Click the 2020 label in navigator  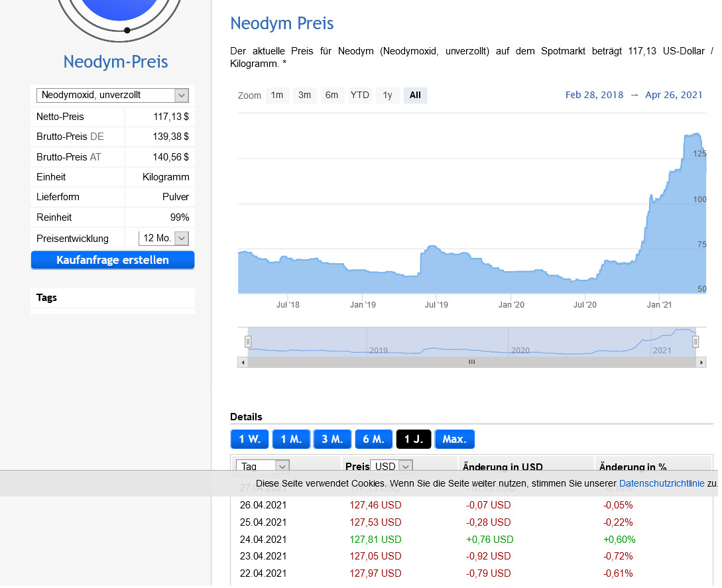point(520,351)
